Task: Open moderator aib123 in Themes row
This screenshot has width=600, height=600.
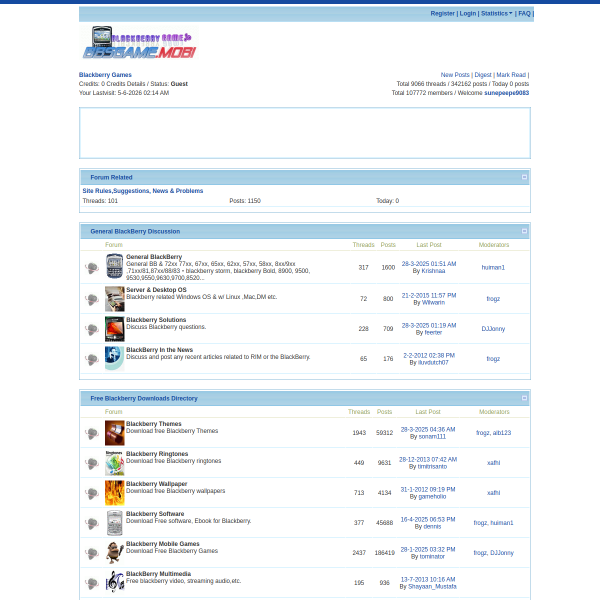Action: pyautogui.click(x=501, y=432)
